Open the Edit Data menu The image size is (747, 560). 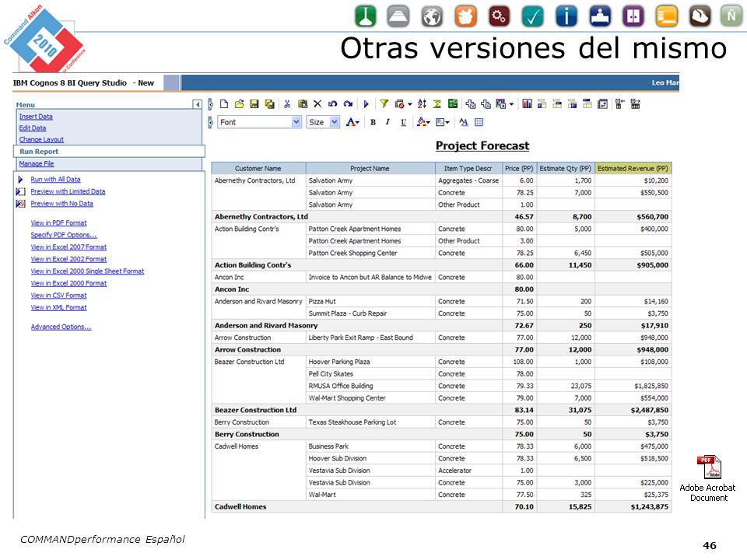click(x=33, y=128)
